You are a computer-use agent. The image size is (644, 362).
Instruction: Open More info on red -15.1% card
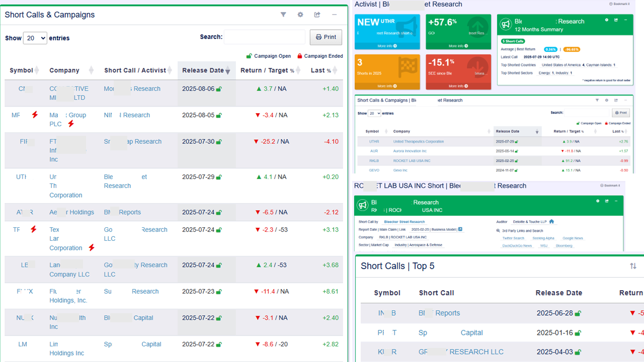458,86
